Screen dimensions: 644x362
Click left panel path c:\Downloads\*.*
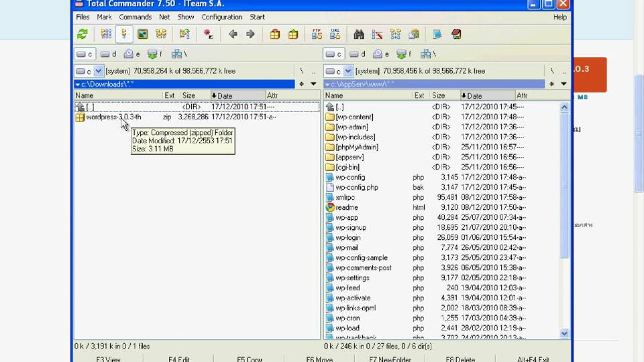click(184, 84)
